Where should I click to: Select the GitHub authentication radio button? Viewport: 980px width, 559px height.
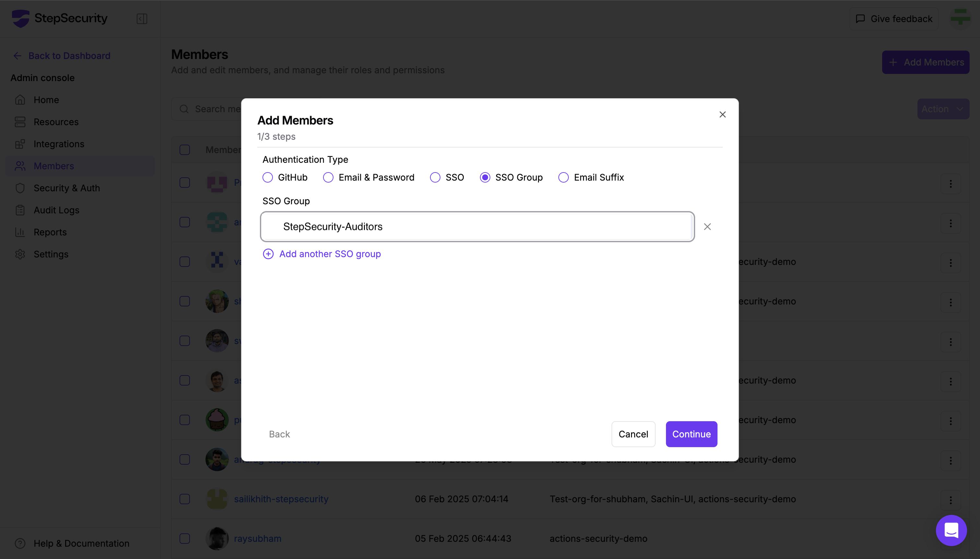(267, 177)
